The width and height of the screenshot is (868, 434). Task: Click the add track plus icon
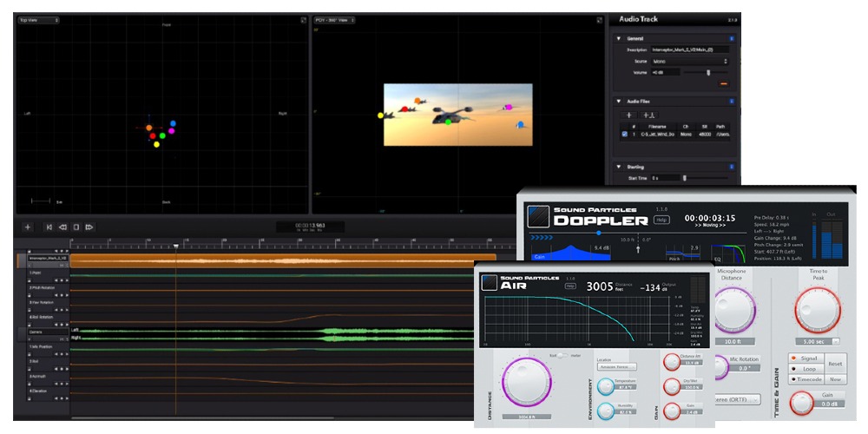coord(27,227)
